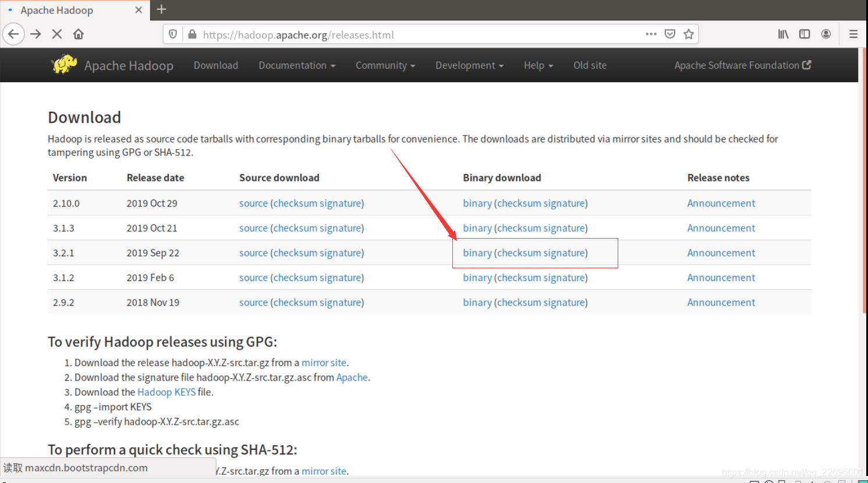868x483 pixels.
Task: Open the Download nav item
Action: tap(216, 65)
